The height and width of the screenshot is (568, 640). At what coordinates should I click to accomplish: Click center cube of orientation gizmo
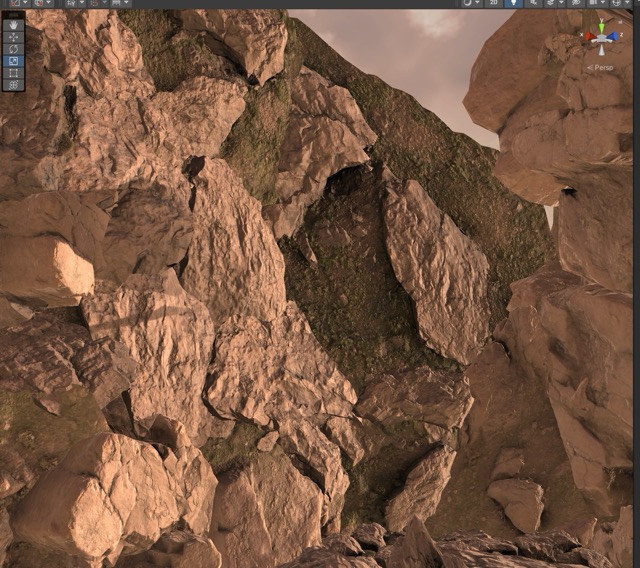[x=602, y=39]
